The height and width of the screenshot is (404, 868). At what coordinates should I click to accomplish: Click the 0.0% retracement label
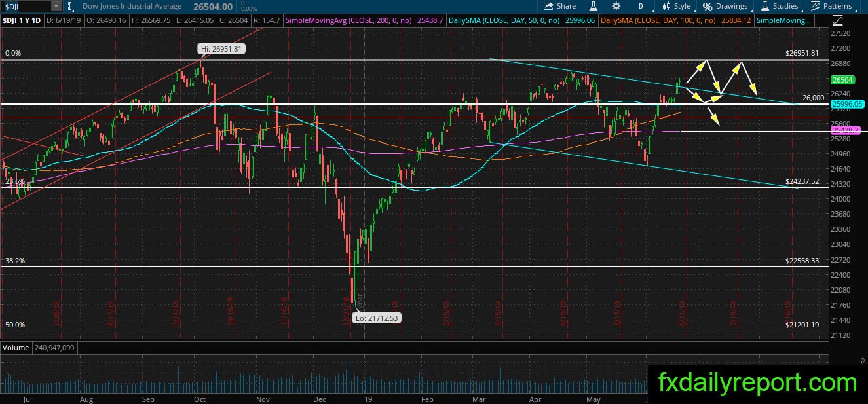click(13, 53)
